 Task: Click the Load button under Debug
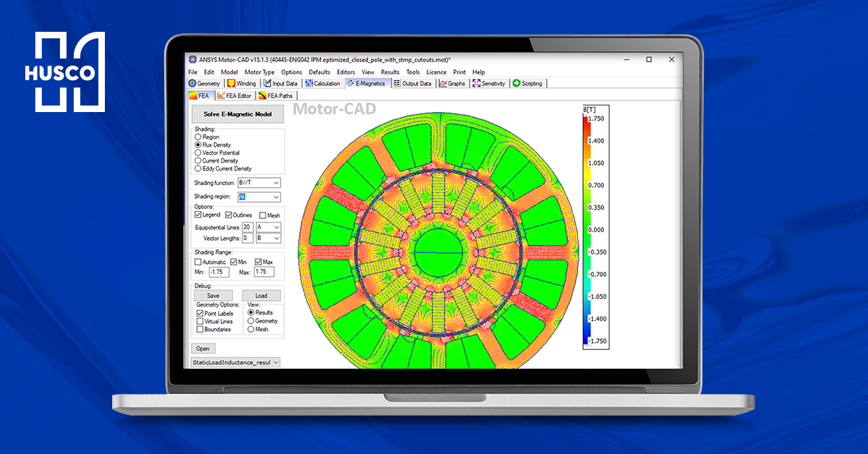pos(261,295)
